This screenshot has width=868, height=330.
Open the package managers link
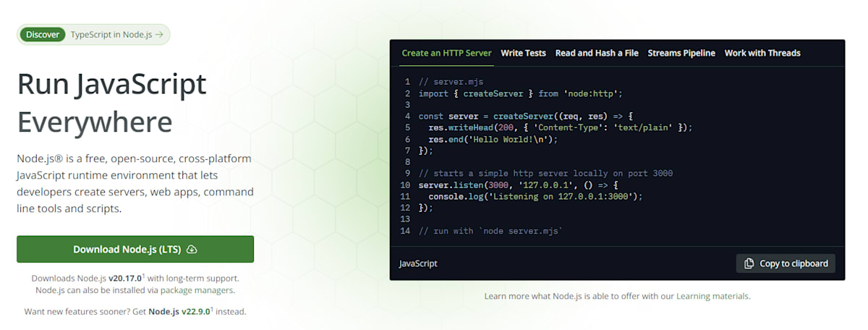click(x=197, y=290)
